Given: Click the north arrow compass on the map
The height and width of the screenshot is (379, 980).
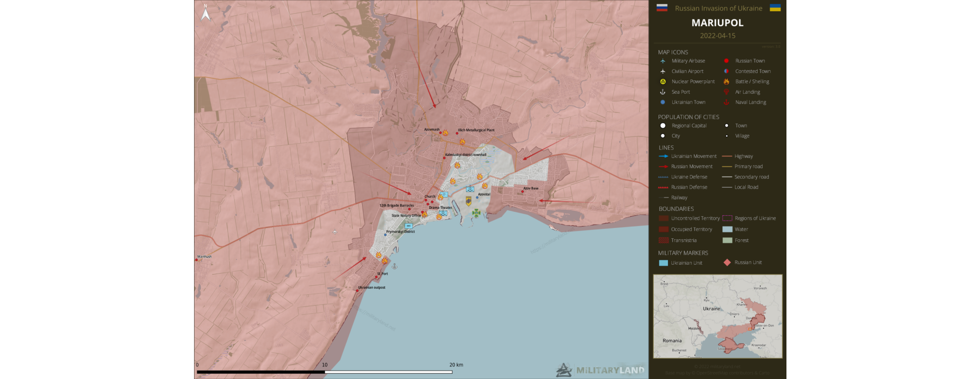Looking at the screenshot, I should click(206, 13).
